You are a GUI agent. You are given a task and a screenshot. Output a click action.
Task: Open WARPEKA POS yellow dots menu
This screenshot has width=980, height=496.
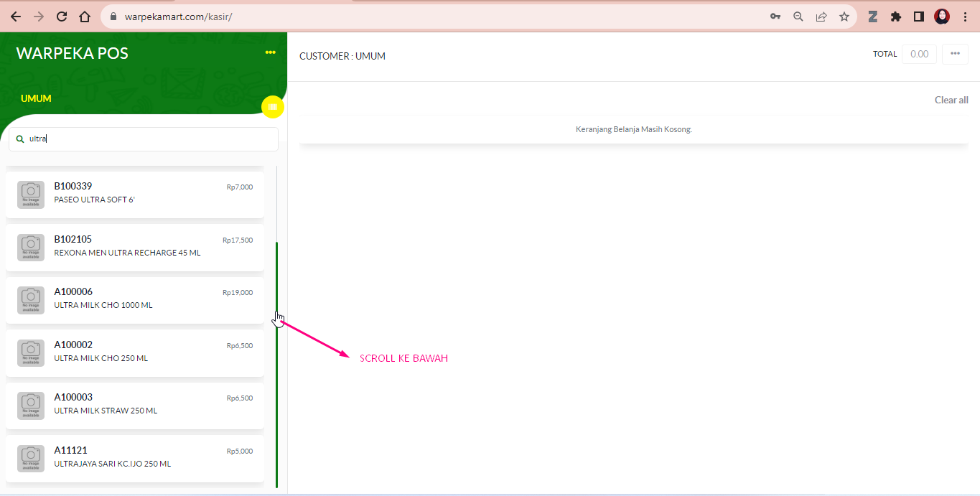click(x=270, y=52)
